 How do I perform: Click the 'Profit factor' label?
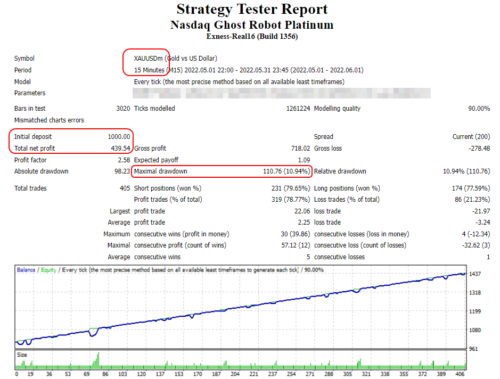click(30, 160)
